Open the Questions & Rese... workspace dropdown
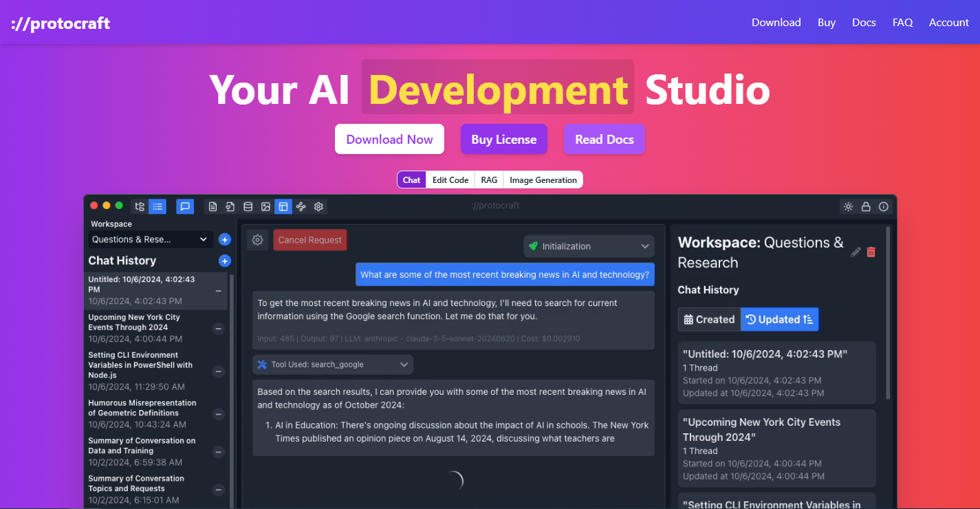 (x=151, y=239)
